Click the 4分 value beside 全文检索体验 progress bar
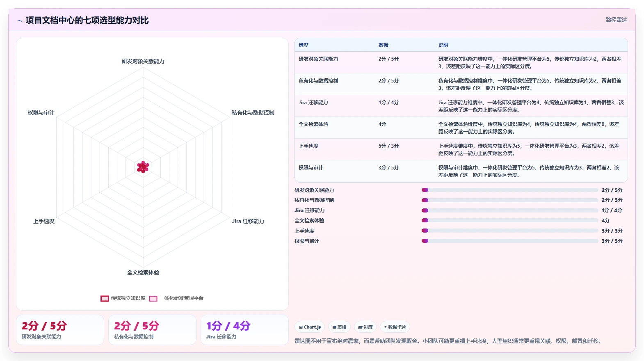The image size is (644, 361). click(606, 221)
